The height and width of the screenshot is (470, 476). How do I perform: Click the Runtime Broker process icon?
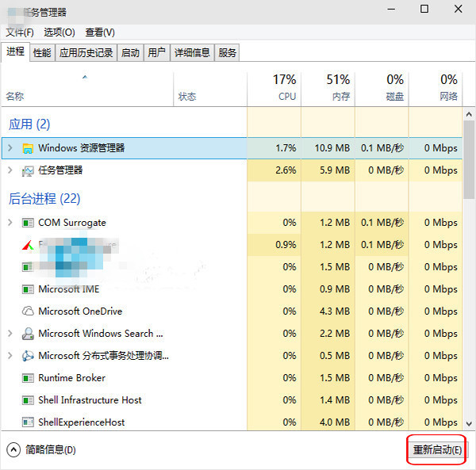[28, 378]
